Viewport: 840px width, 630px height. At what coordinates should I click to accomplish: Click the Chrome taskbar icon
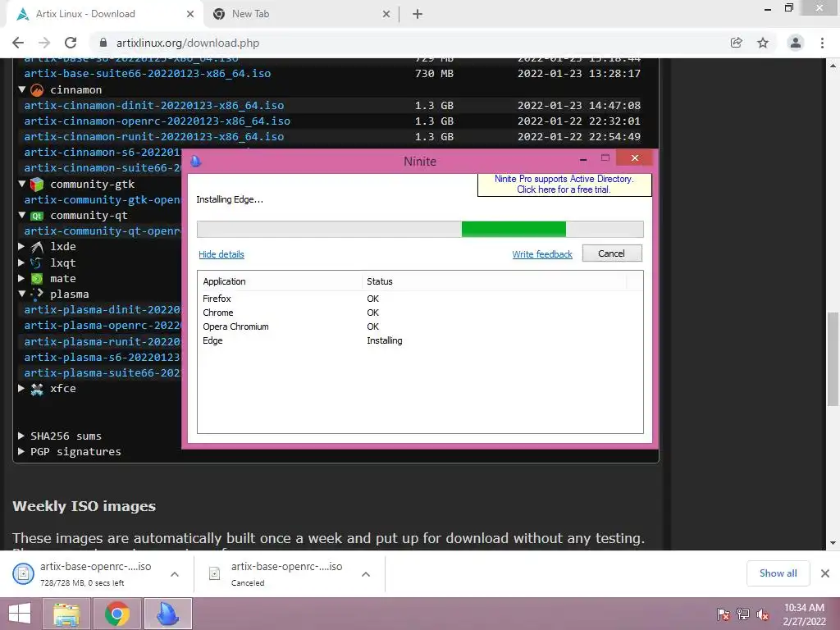pos(116,614)
